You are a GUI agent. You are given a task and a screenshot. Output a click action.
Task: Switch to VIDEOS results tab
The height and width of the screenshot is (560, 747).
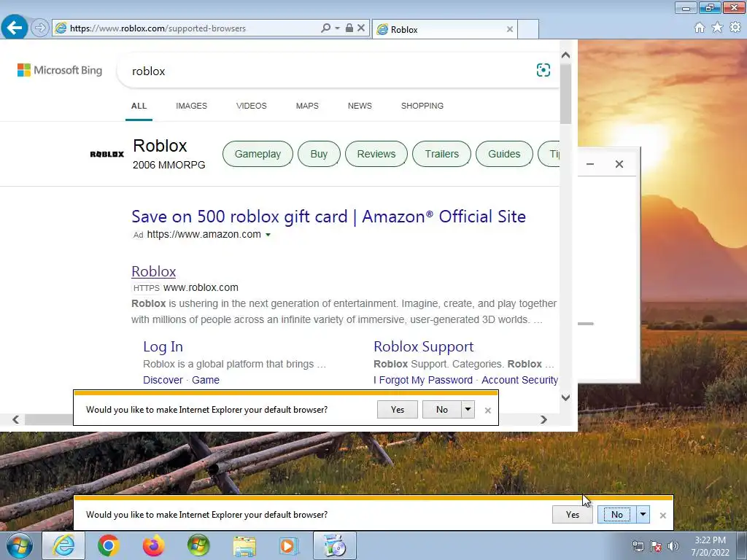(252, 106)
